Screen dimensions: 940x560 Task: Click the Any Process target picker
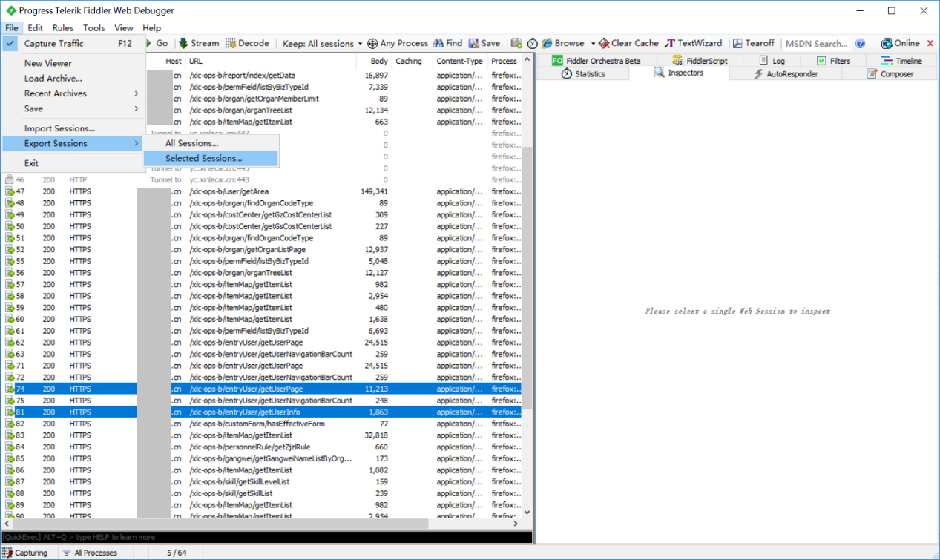398,44
